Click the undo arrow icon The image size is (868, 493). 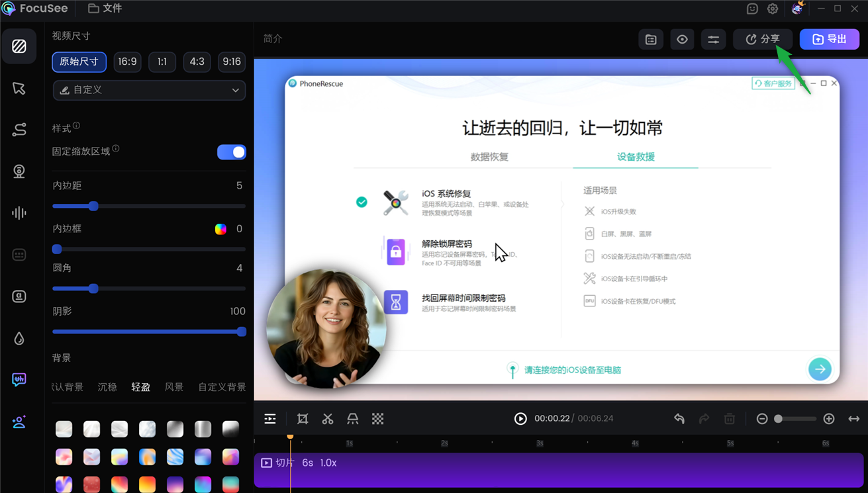[679, 419]
